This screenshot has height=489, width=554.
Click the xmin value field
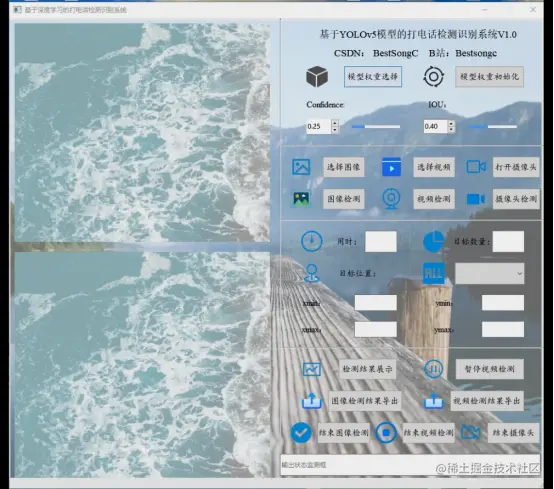click(376, 303)
